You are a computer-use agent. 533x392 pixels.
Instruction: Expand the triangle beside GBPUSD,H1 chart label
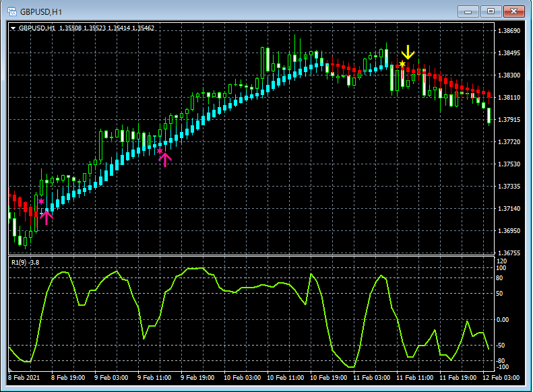pyautogui.click(x=13, y=28)
